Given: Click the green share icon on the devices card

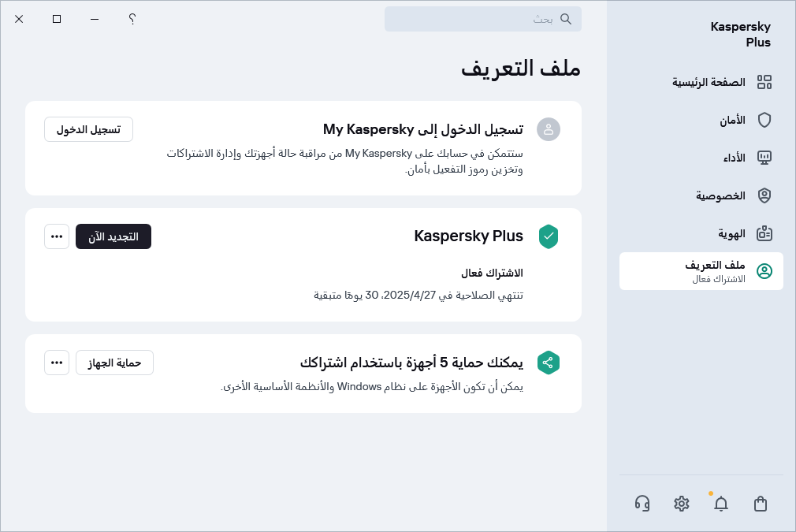Looking at the screenshot, I should tap(549, 363).
